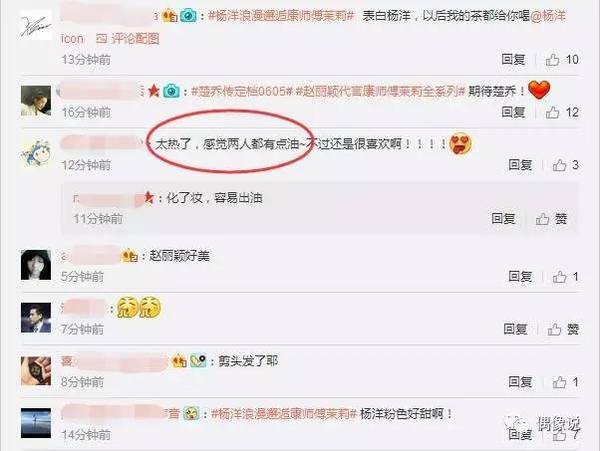
Task: Open avatar of 赵丽颖好美 commenter
Action: 36,265
